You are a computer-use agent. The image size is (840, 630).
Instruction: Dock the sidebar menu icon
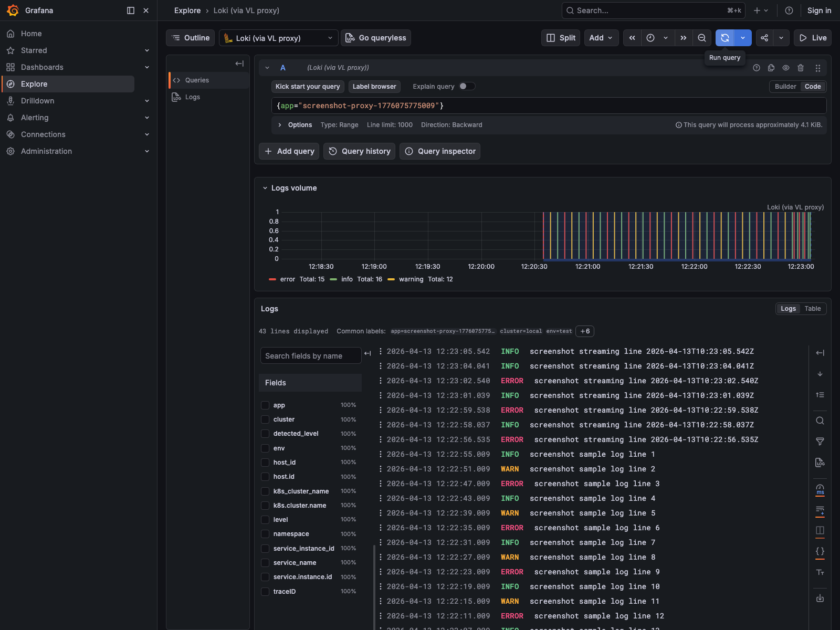pos(131,10)
